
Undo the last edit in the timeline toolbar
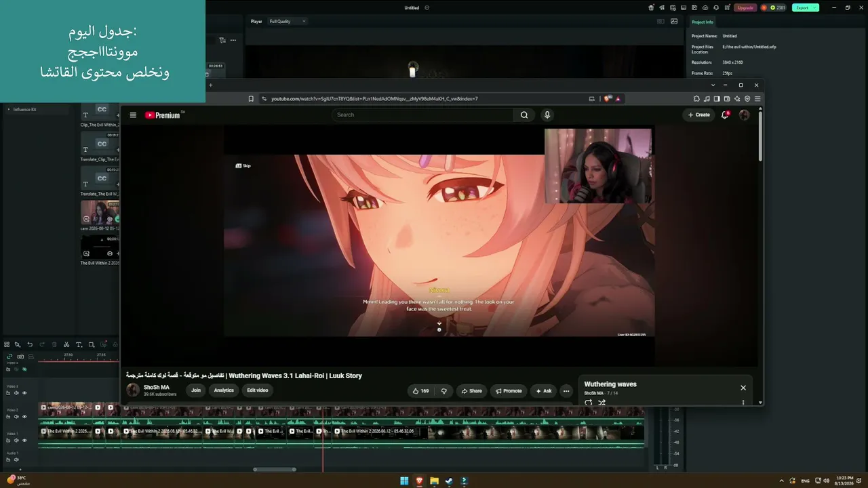[x=30, y=345]
